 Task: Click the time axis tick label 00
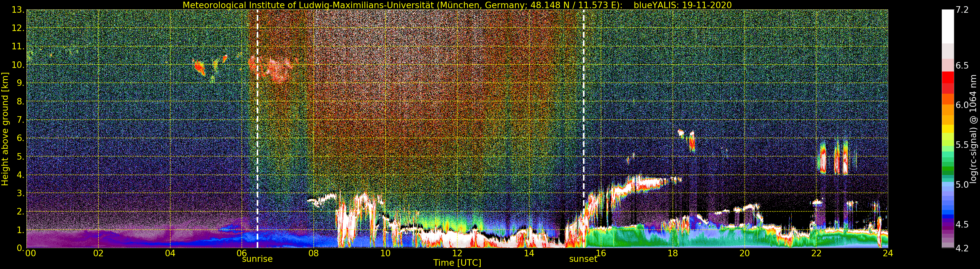click(x=30, y=253)
